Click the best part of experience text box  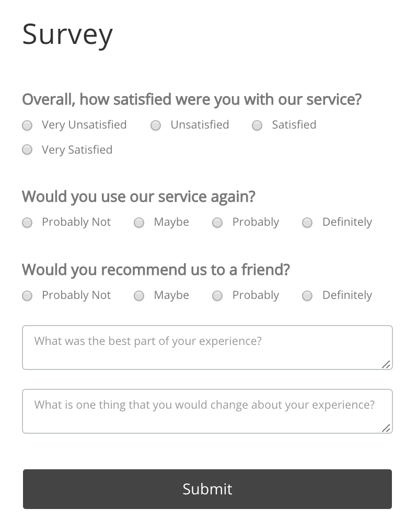[207, 347]
